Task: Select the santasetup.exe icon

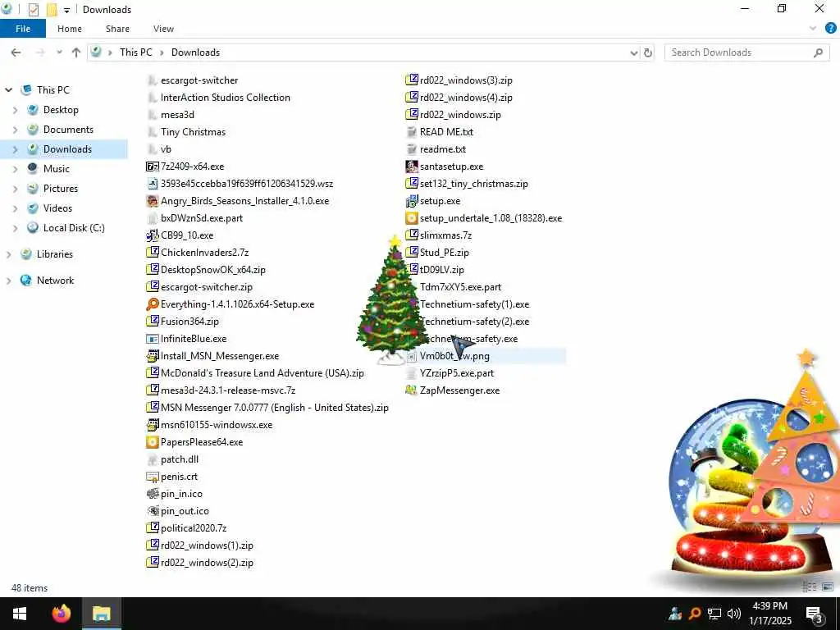Action: tap(412, 167)
